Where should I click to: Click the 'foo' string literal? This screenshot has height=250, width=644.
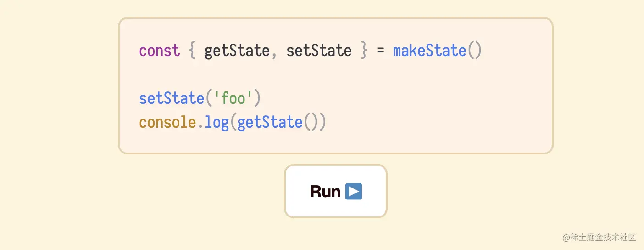pyautogui.click(x=233, y=98)
